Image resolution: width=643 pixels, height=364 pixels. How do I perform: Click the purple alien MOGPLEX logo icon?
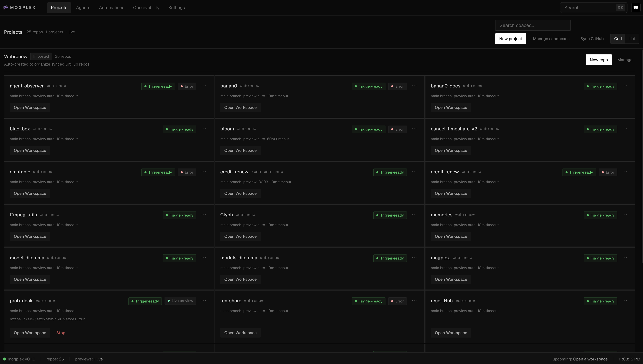coord(6,7)
